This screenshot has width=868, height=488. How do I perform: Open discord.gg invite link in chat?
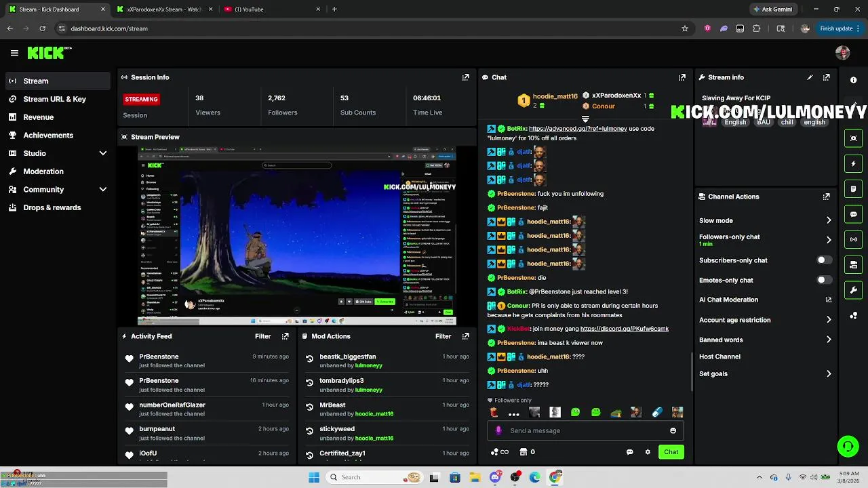pos(625,329)
